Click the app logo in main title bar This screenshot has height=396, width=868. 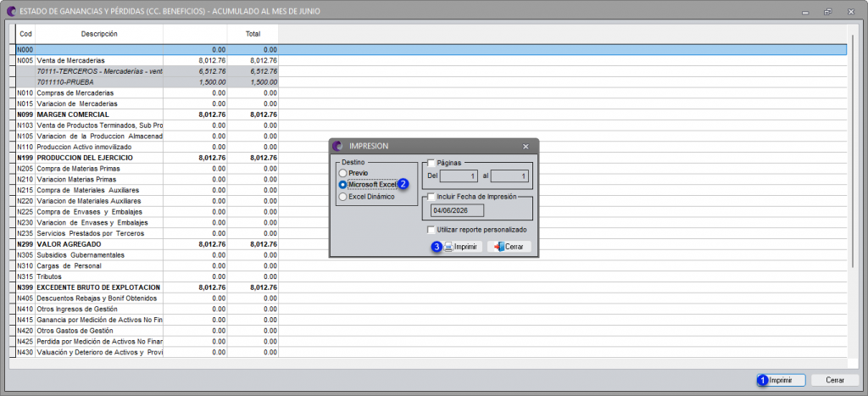click(x=10, y=11)
